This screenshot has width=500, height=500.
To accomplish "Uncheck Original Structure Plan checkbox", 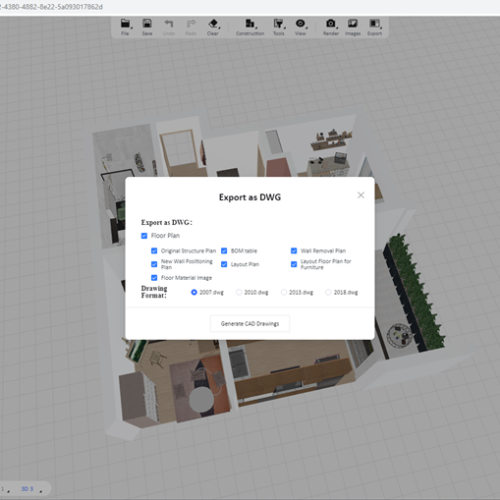I will (154, 251).
